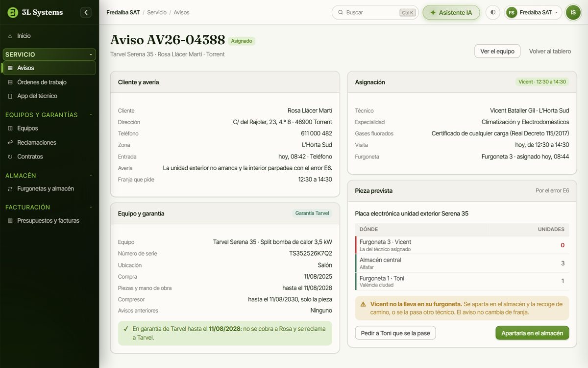Viewport: 588px width, 368px height.
Task: Select Avisos in the sidebar menu
Action: point(49,68)
